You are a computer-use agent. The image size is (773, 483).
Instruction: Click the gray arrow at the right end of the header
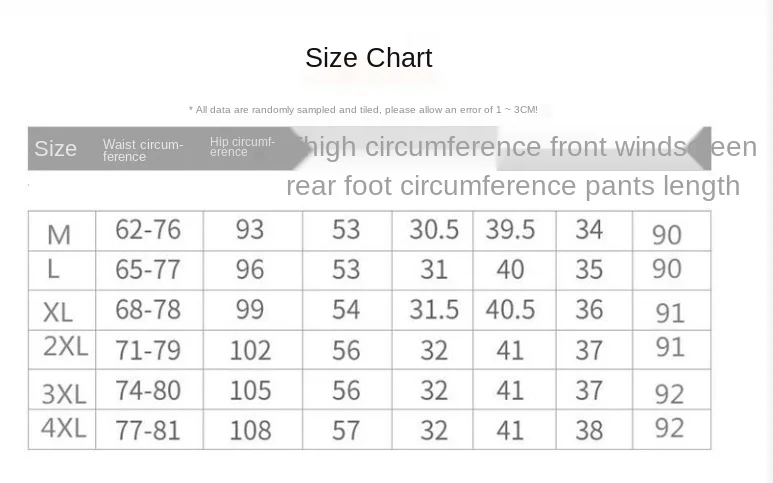[700, 148]
